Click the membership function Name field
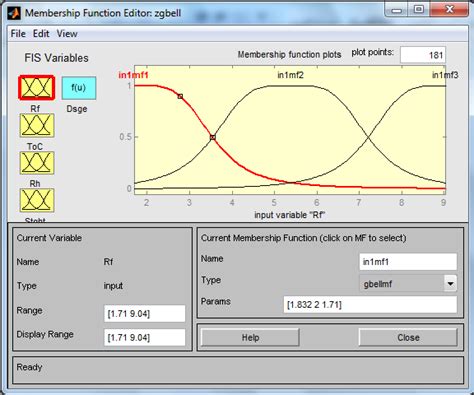This screenshot has height=395, width=474. pos(408,262)
